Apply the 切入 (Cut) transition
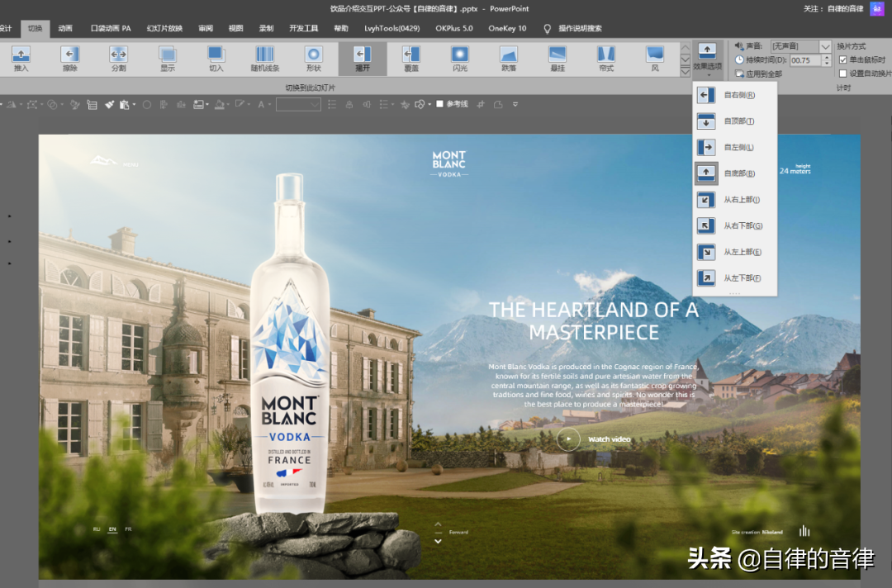This screenshot has width=892, height=588. (x=216, y=59)
